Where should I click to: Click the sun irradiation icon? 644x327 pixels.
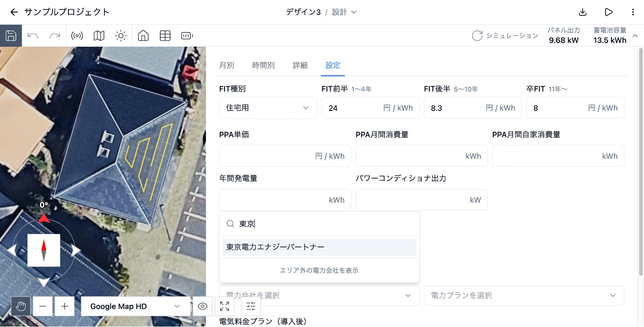(x=121, y=36)
